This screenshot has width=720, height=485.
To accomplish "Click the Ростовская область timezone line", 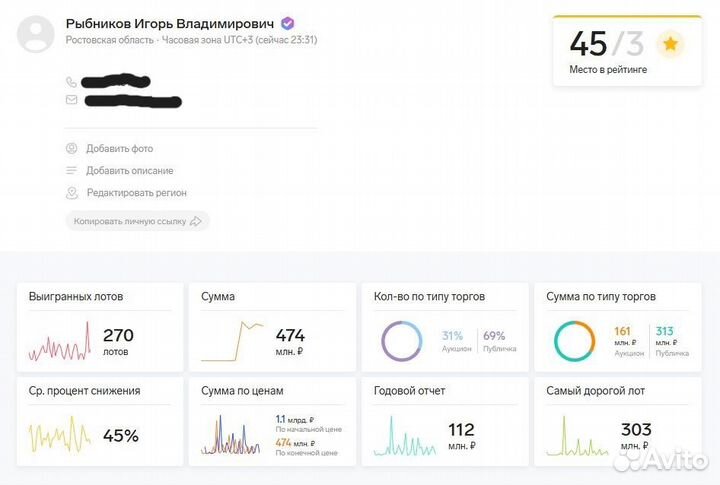I will pos(191,40).
